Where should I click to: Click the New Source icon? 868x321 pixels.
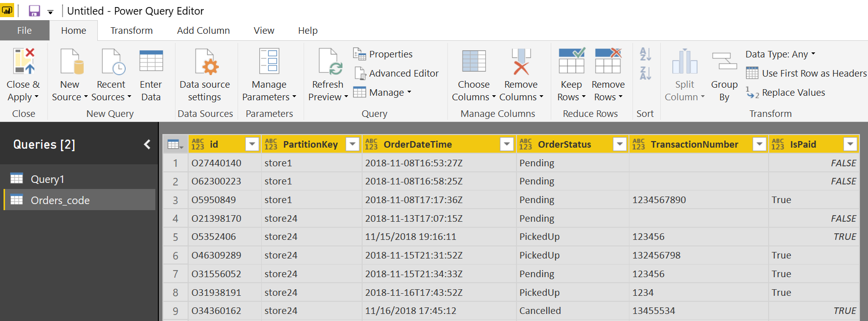[71, 61]
